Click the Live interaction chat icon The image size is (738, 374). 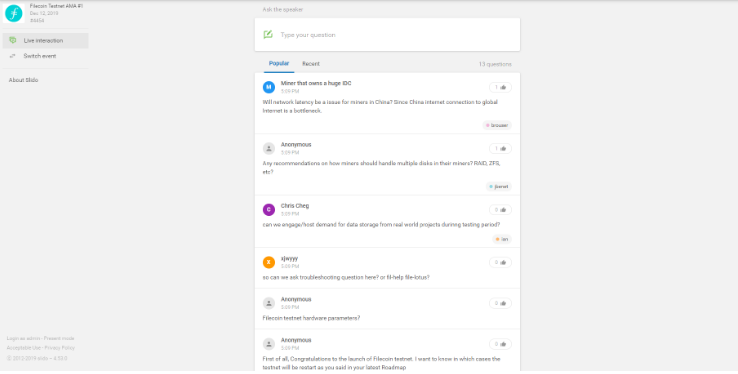13,40
